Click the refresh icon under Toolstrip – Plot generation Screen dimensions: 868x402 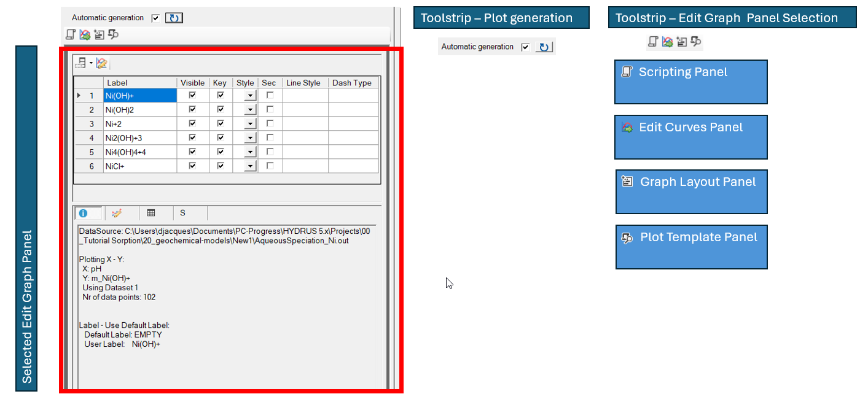pyautogui.click(x=544, y=47)
